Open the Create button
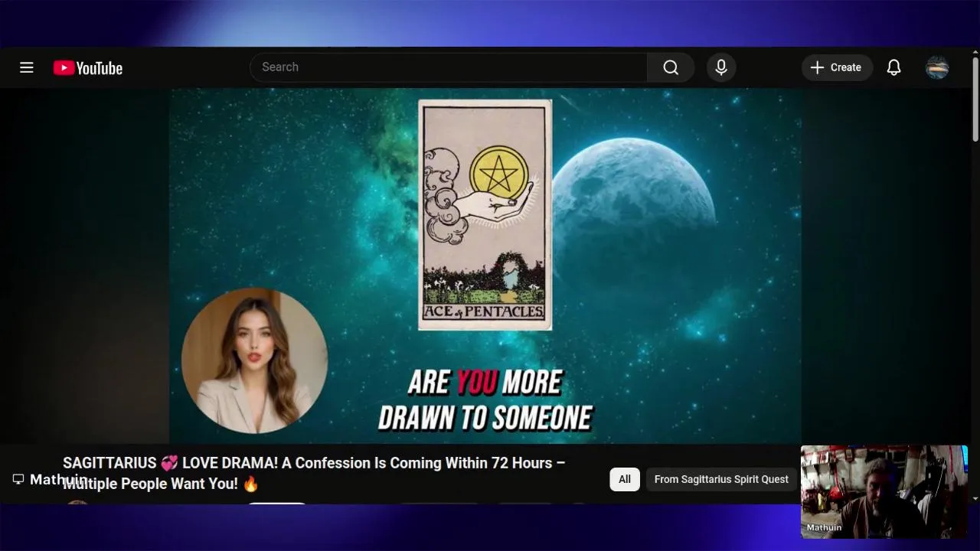The height and width of the screenshot is (551, 980). [x=837, y=67]
